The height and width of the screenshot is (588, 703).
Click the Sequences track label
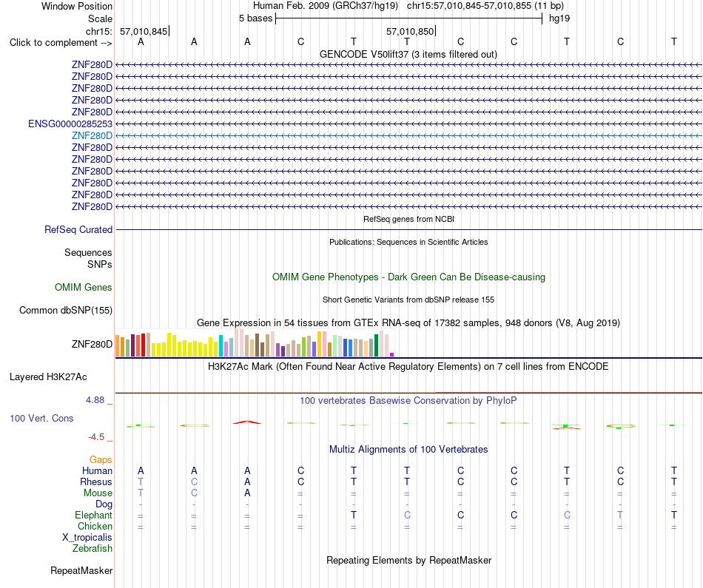[88, 252]
